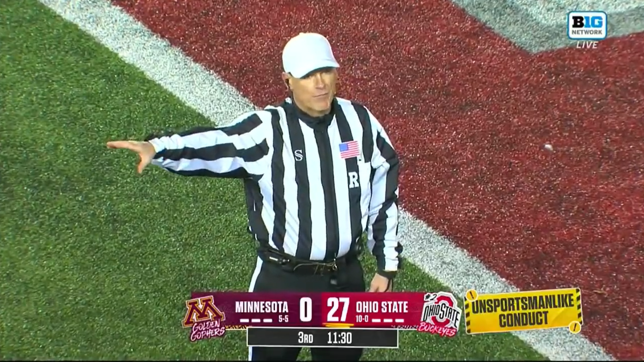The height and width of the screenshot is (362, 644).
Task: Click Ohio State's 10-0 record
Action: coord(362,319)
